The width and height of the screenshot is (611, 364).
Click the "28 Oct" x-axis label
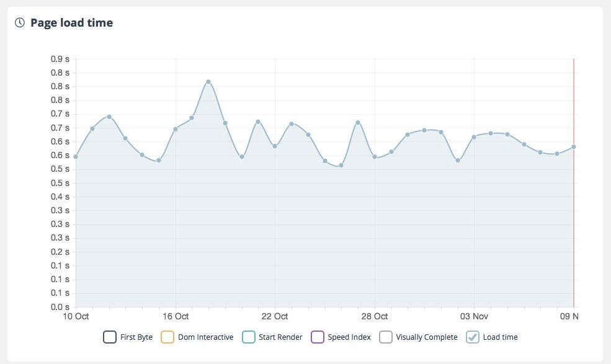tap(375, 316)
